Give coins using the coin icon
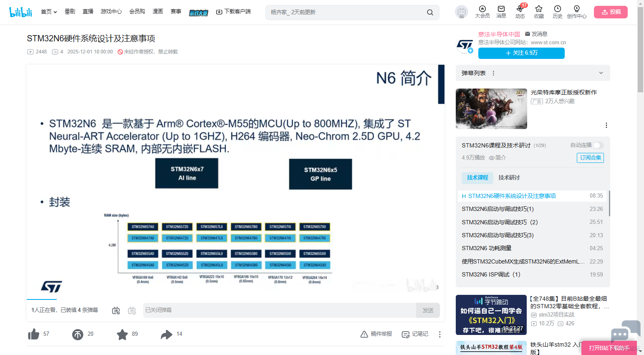 pos(78,334)
